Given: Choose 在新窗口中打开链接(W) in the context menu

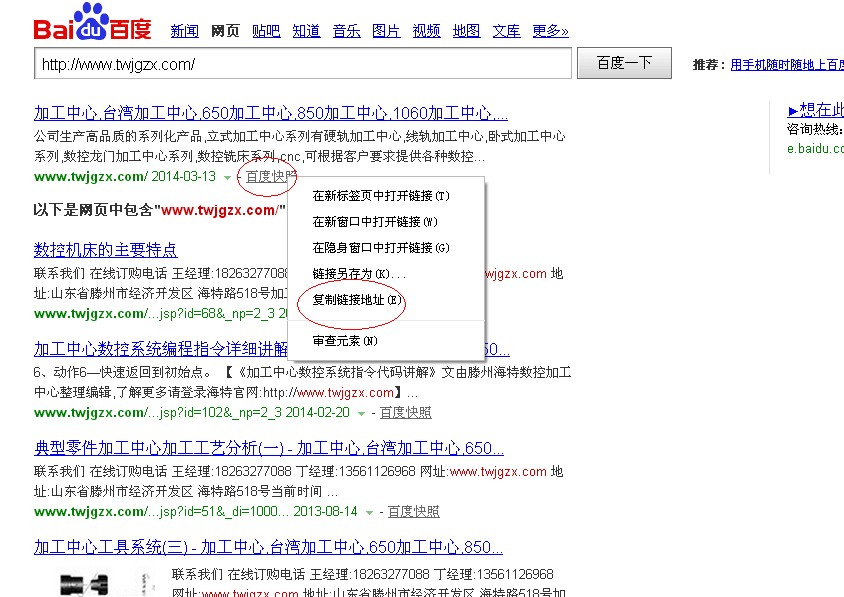Looking at the screenshot, I should [x=375, y=222].
